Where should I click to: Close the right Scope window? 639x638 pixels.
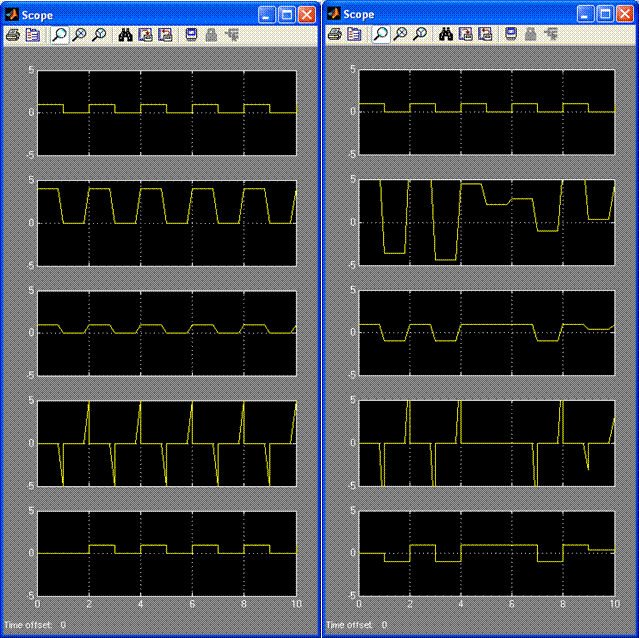tap(625, 14)
